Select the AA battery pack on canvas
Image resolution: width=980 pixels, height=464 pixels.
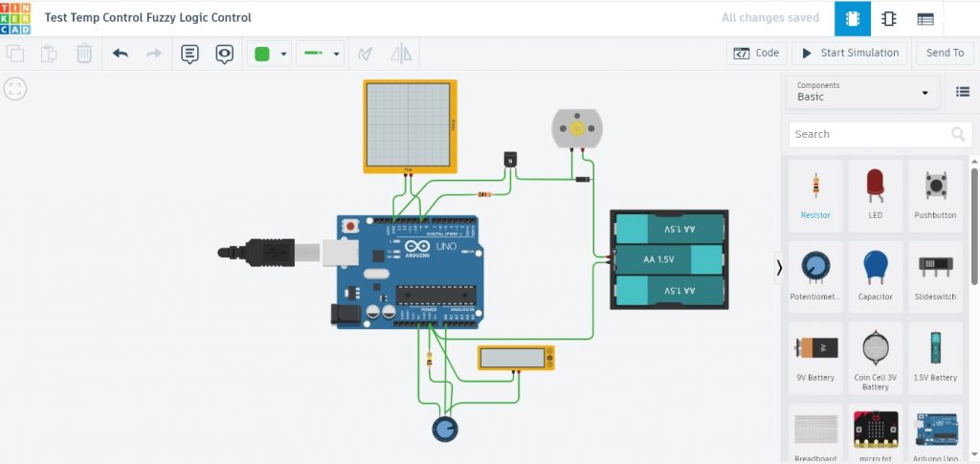(x=669, y=259)
